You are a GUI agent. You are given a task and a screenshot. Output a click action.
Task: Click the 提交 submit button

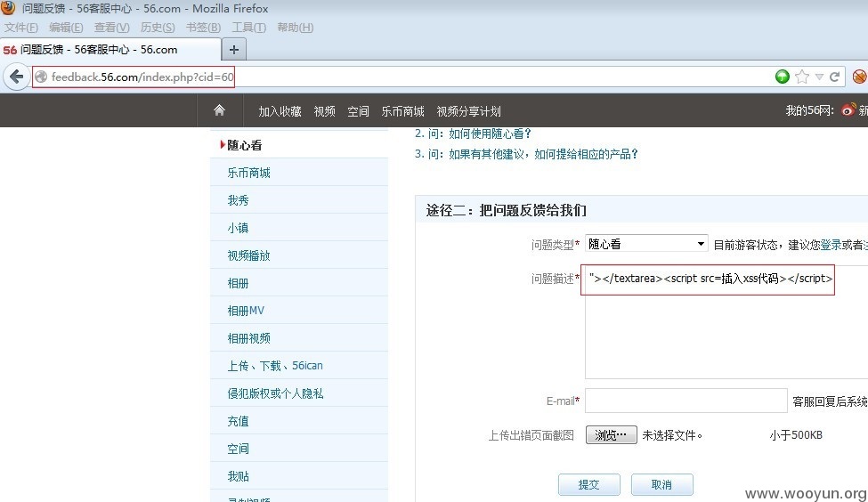(589, 484)
